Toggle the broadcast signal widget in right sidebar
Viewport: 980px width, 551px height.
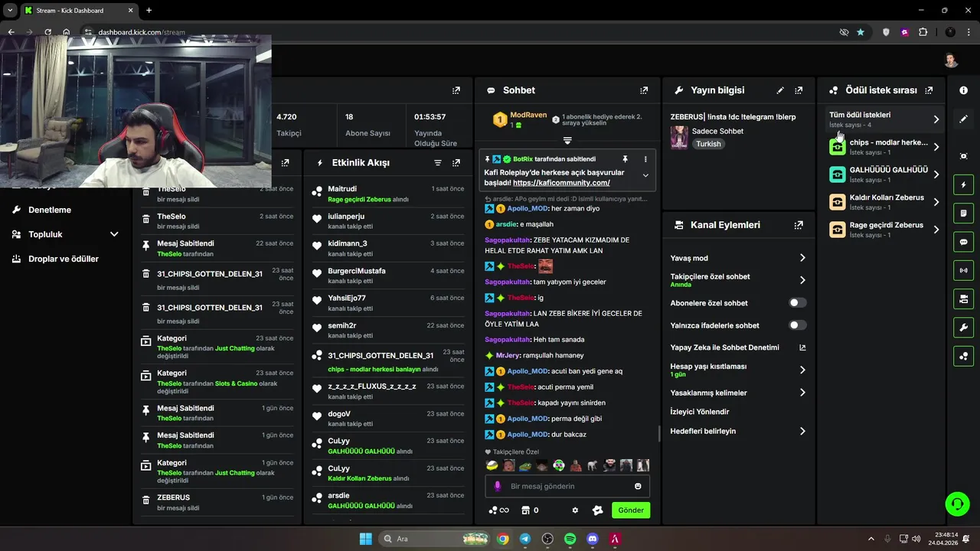tap(963, 270)
